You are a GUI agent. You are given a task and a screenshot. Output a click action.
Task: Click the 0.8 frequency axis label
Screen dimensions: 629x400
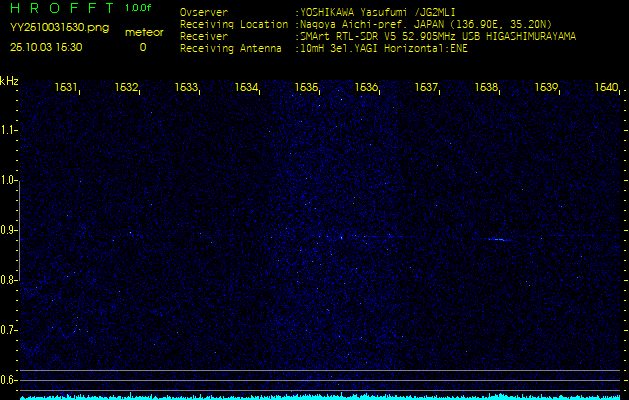(x=7, y=280)
